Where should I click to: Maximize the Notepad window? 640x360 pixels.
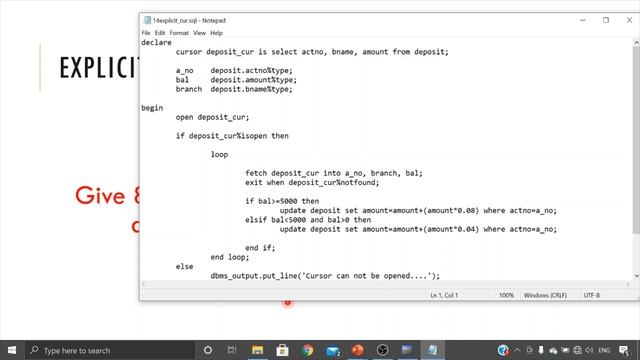[606, 20]
